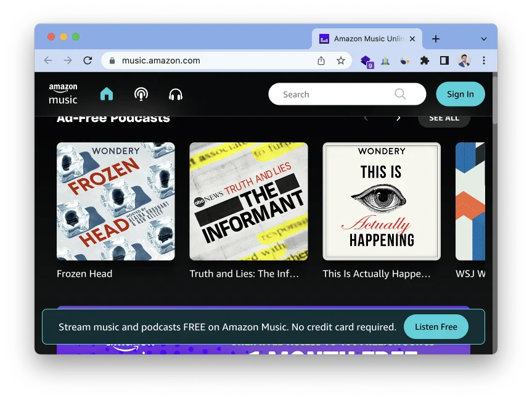This screenshot has width=532, height=400.
Task: Click the purple 1 Month Free banner
Action: coord(263,349)
